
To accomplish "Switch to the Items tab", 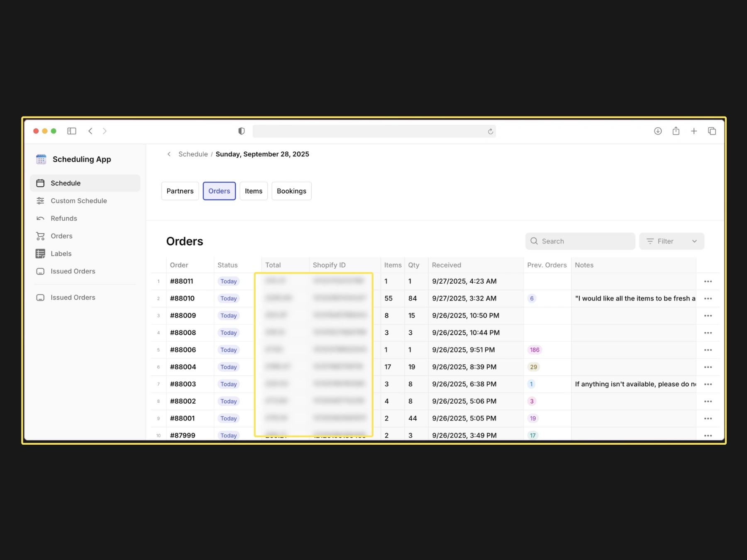I will pos(253,191).
